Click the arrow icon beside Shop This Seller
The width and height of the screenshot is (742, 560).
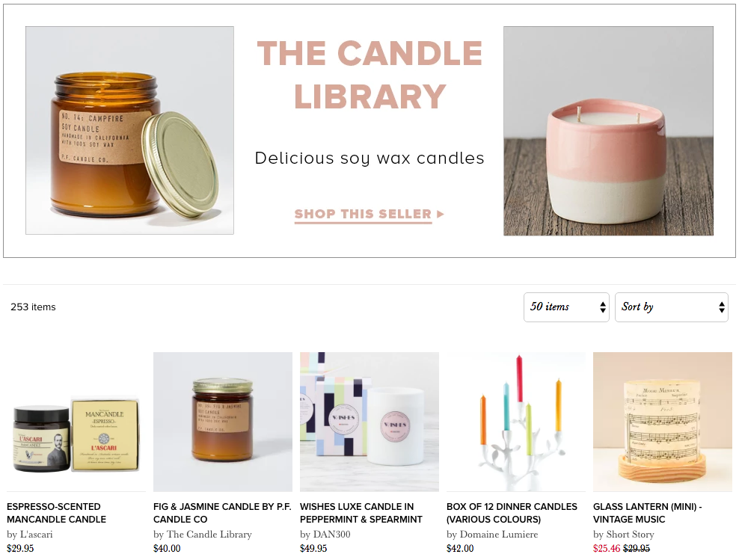click(x=440, y=215)
